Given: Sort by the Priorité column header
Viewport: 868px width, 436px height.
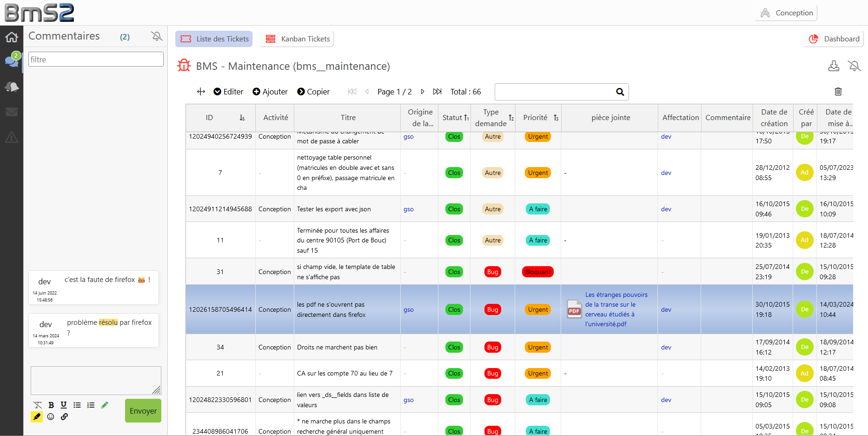Looking at the screenshot, I should [x=538, y=118].
